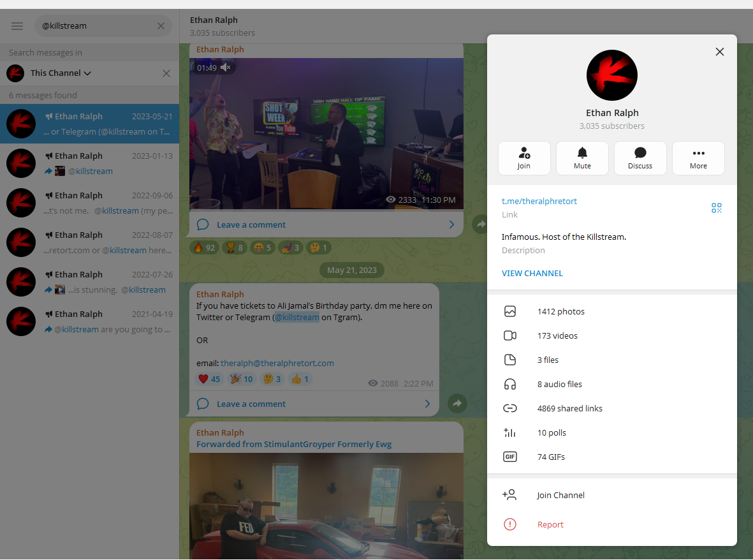Open Forwarded from StimulantGroyper Formerly Ewg link
Screen dimensions: 753x560
coord(294,445)
